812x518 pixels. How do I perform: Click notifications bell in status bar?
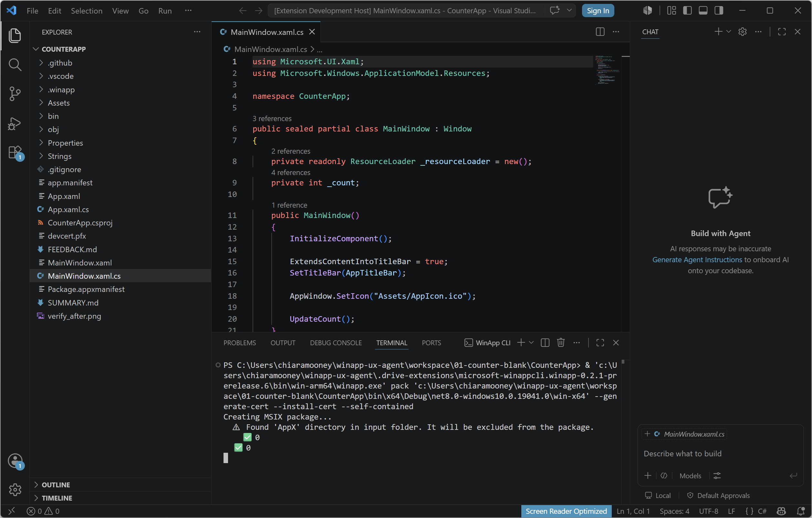click(801, 511)
